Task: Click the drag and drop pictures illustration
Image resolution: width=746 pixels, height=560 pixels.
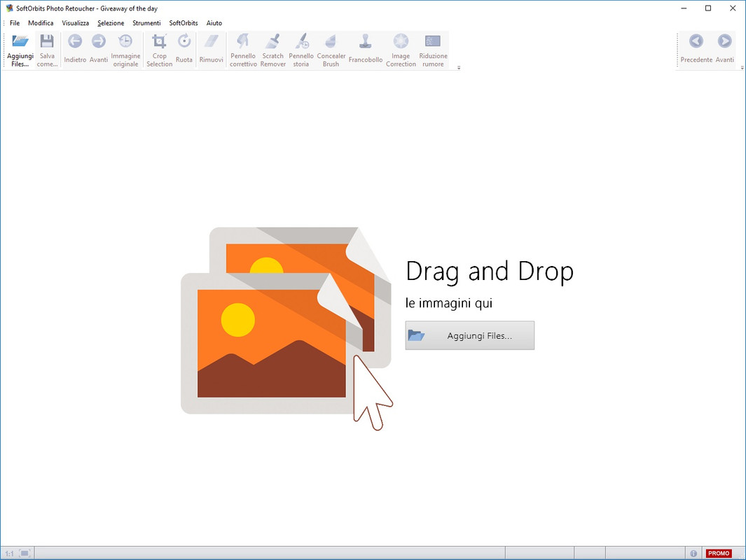Action: [287, 328]
